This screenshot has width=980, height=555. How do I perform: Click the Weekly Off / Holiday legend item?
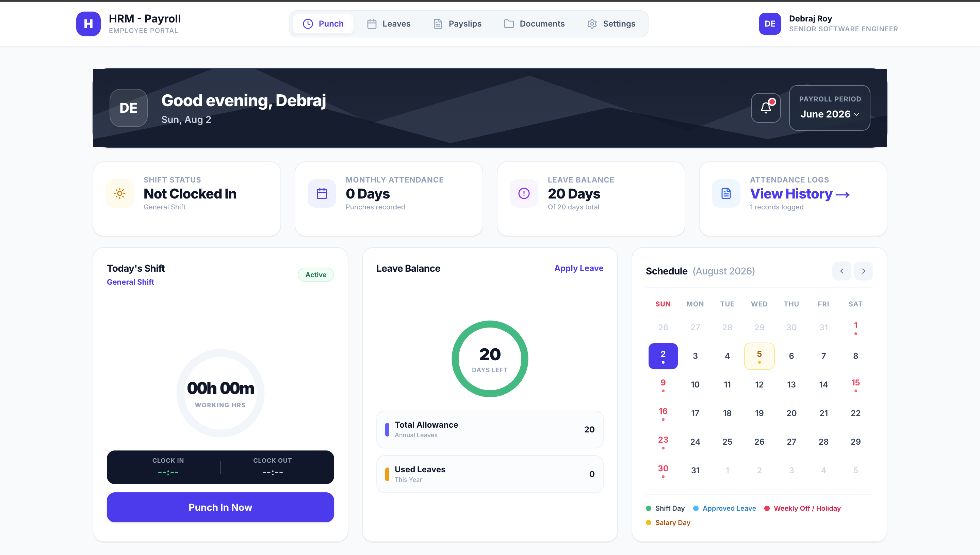tap(802, 508)
